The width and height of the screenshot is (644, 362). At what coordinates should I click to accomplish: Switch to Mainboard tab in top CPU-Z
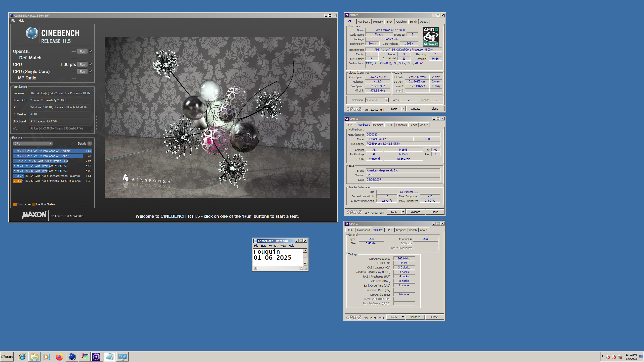(x=364, y=22)
